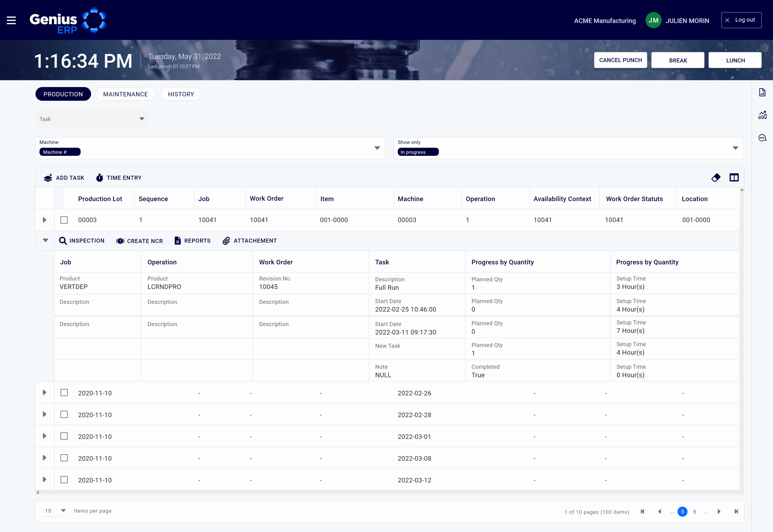Viewport: 773px width, 532px height.
Task: Expand the row dated 2022-02-28
Action: [44, 414]
